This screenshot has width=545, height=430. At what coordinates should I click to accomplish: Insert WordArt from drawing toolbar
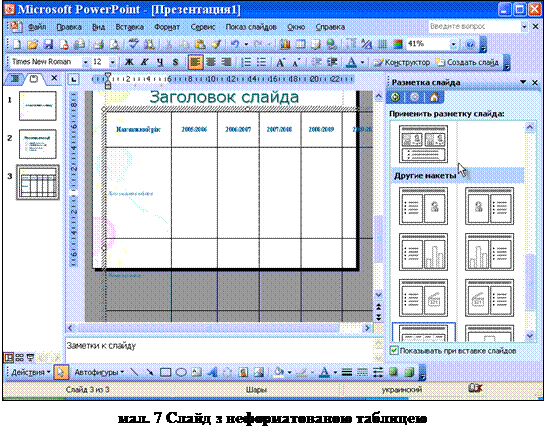[x=212, y=372]
